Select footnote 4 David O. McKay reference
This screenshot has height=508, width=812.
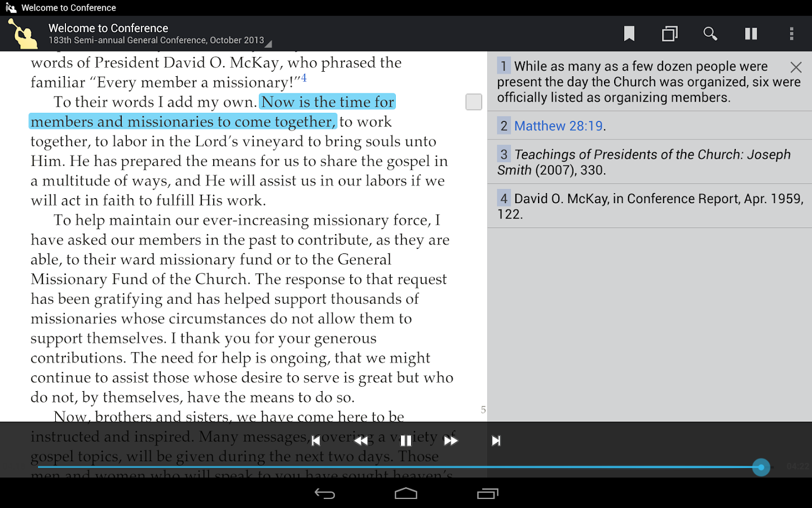[x=650, y=206]
